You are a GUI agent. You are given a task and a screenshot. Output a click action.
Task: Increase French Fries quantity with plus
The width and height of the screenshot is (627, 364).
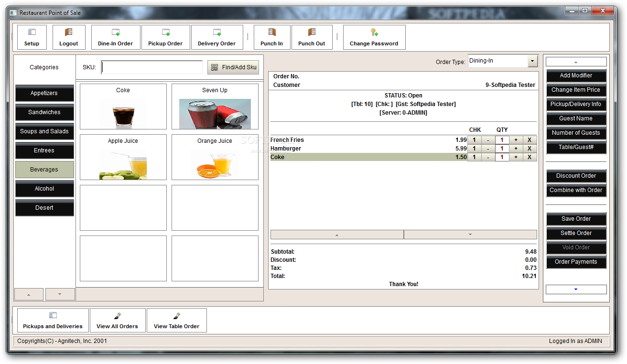pos(516,140)
